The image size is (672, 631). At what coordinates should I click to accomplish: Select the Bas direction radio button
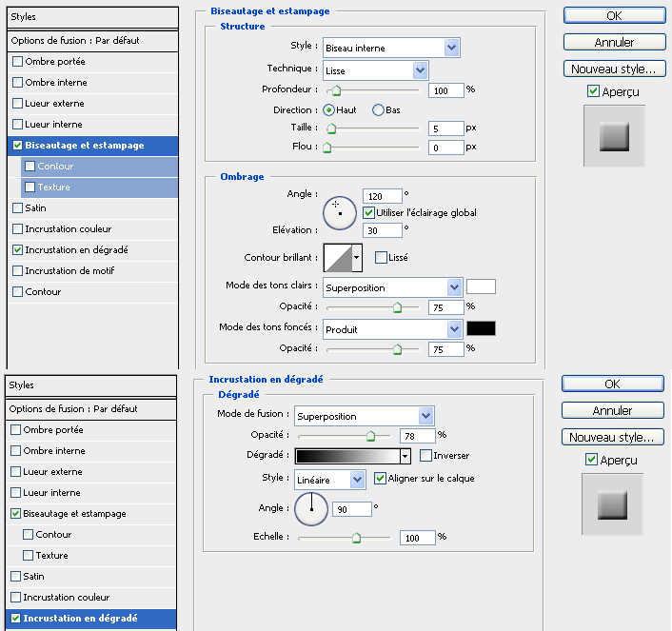coord(378,110)
